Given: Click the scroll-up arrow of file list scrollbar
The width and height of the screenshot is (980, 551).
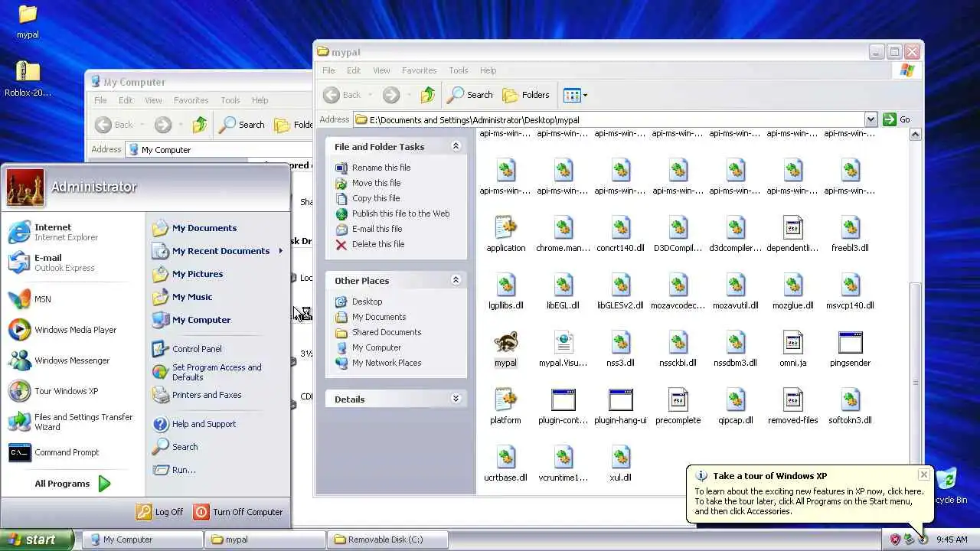Looking at the screenshot, I should [915, 135].
